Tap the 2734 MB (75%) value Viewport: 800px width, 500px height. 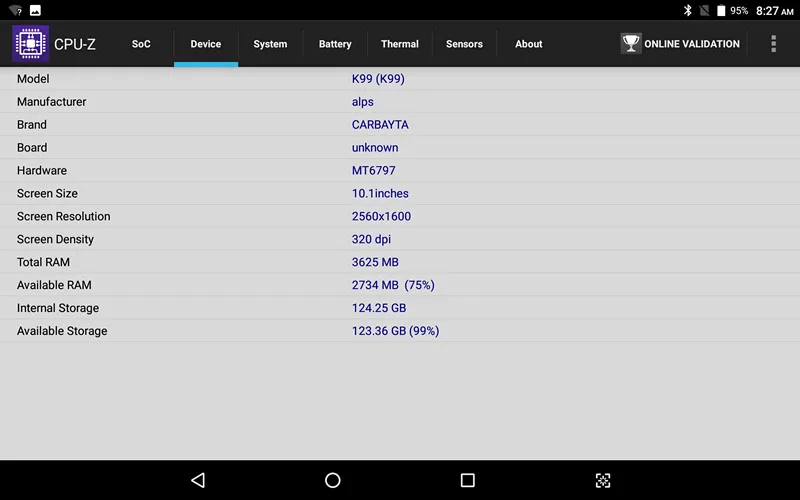(393, 285)
